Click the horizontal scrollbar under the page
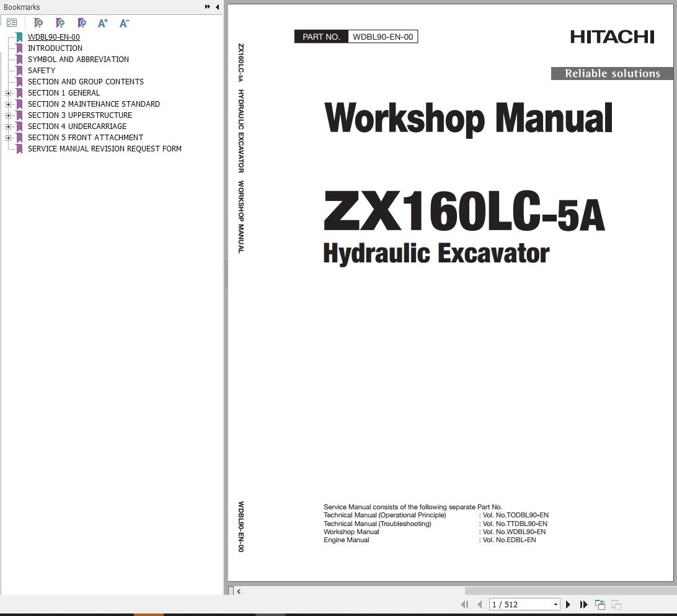Image resolution: width=677 pixels, height=616 pixels. [x=570, y=591]
